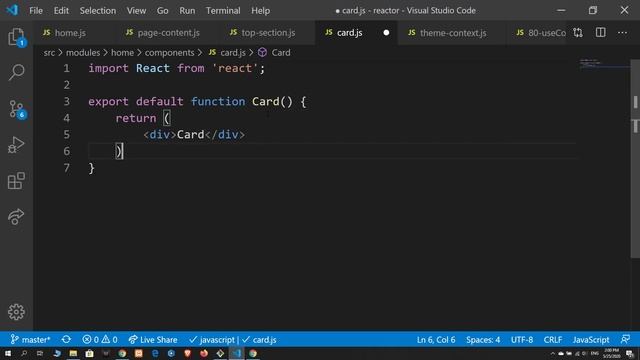Open the Help menu

[x=260, y=11]
